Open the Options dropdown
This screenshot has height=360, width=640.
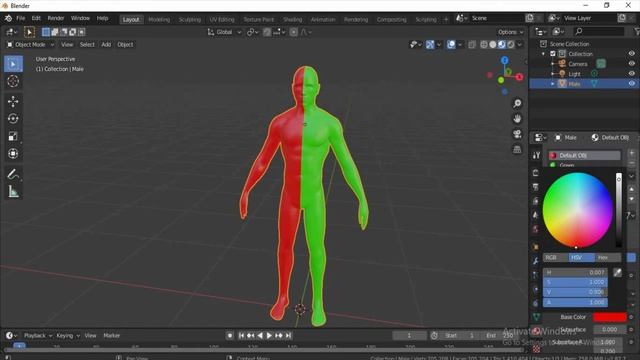pos(510,32)
